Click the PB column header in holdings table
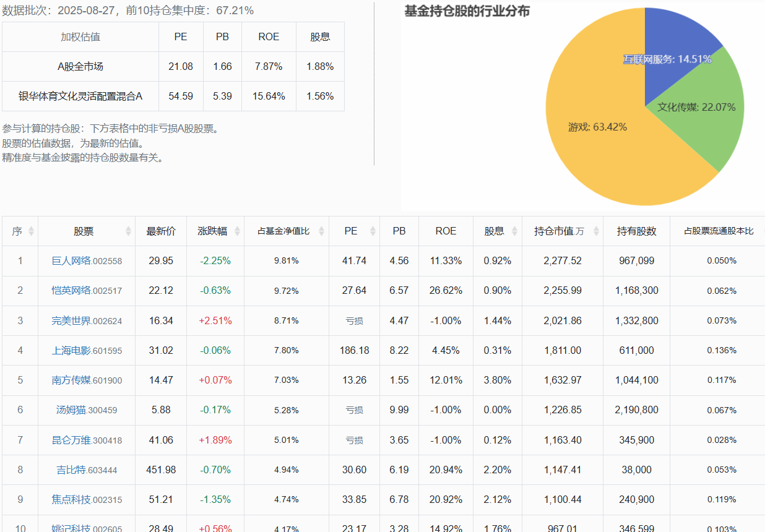 [x=399, y=231]
